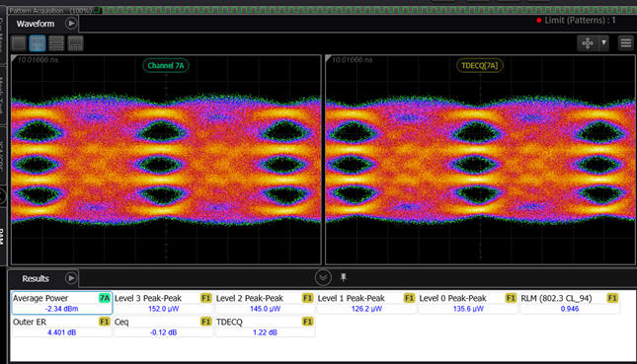
Task: Select the single-pane waveform layout icon
Action: (x=19, y=43)
